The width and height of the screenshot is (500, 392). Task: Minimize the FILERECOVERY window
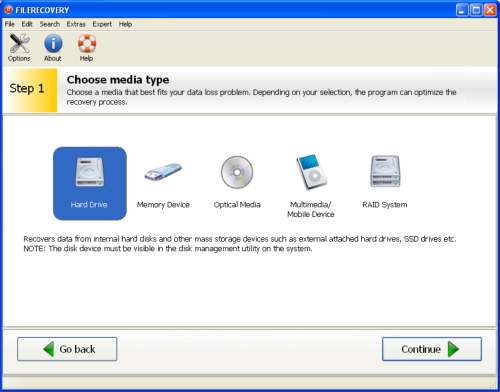click(462, 10)
